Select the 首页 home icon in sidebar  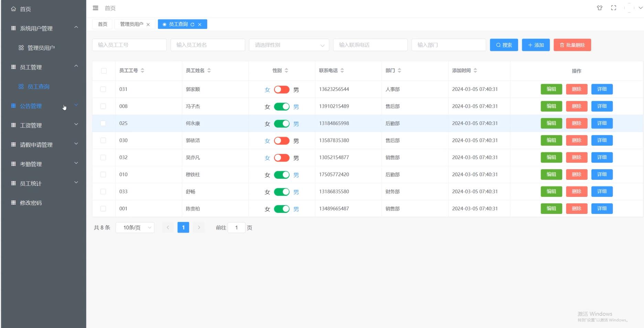tap(13, 9)
